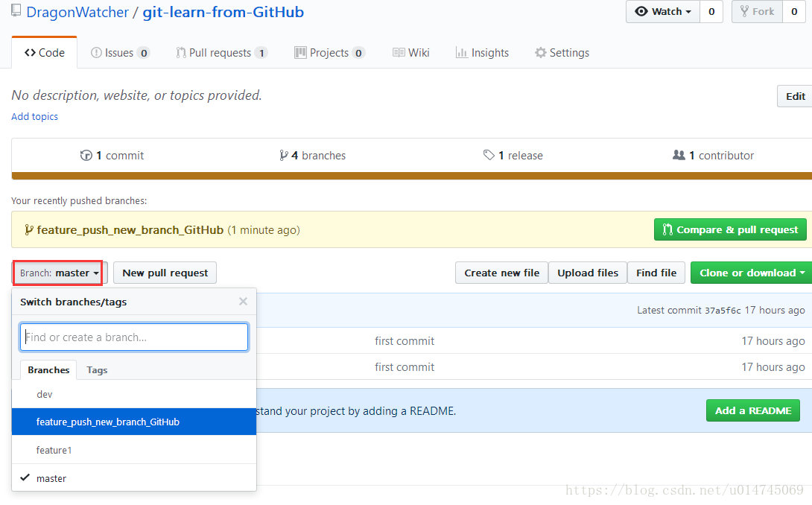812x505 pixels.
Task: Switch to the Issues tab
Action: point(120,53)
